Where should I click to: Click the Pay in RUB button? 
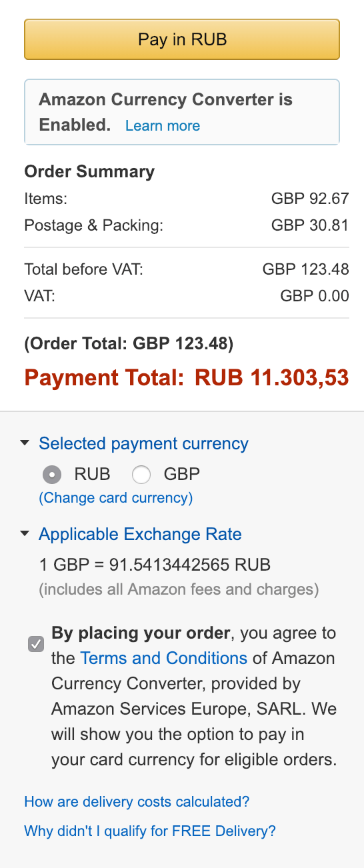pyautogui.click(x=182, y=39)
